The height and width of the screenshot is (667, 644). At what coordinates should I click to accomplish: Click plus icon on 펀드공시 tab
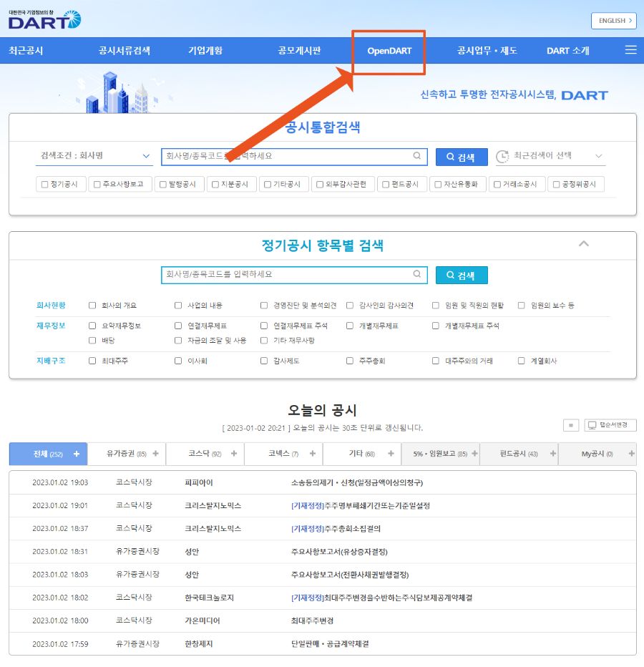[x=553, y=454]
